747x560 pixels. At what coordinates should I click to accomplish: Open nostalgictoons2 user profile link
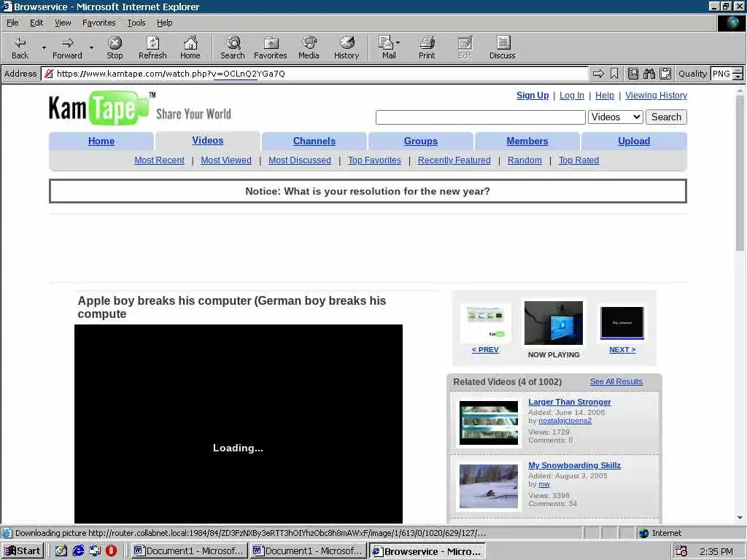click(565, 421)
